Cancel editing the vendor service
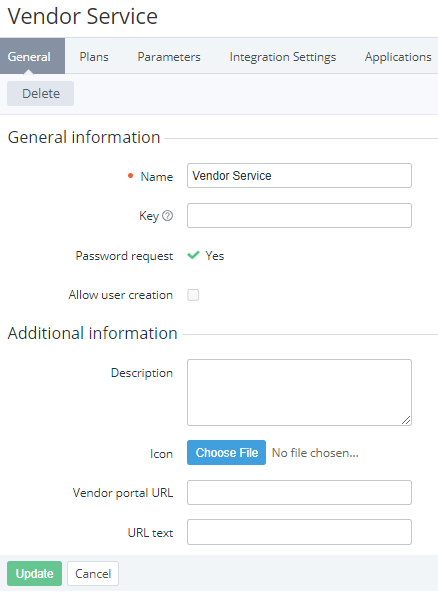 click(93, 574)
